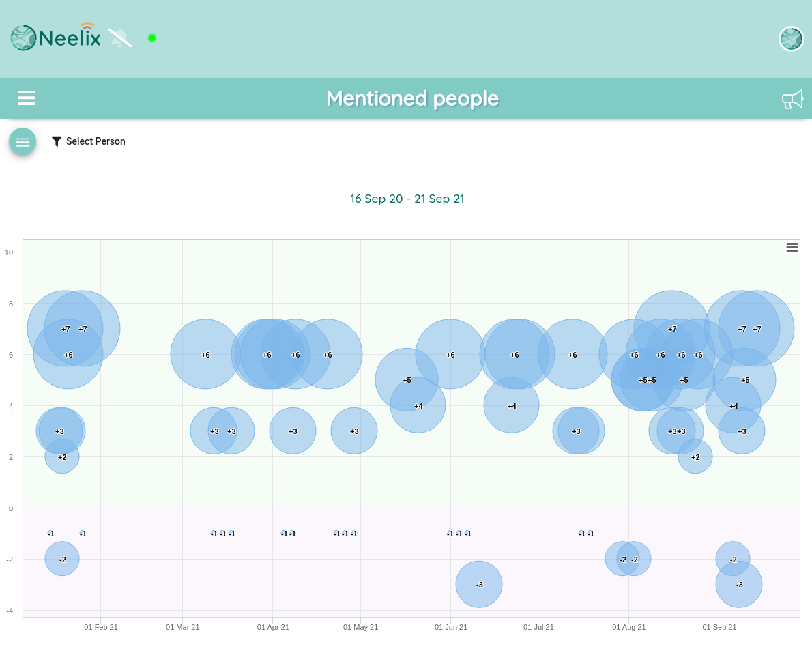Open the chart export menu icon
Screen dimensions: 812x653
coord(792,248)
